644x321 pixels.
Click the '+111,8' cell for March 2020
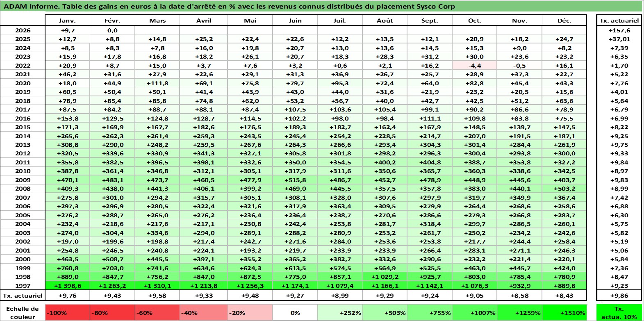[157, 83]
